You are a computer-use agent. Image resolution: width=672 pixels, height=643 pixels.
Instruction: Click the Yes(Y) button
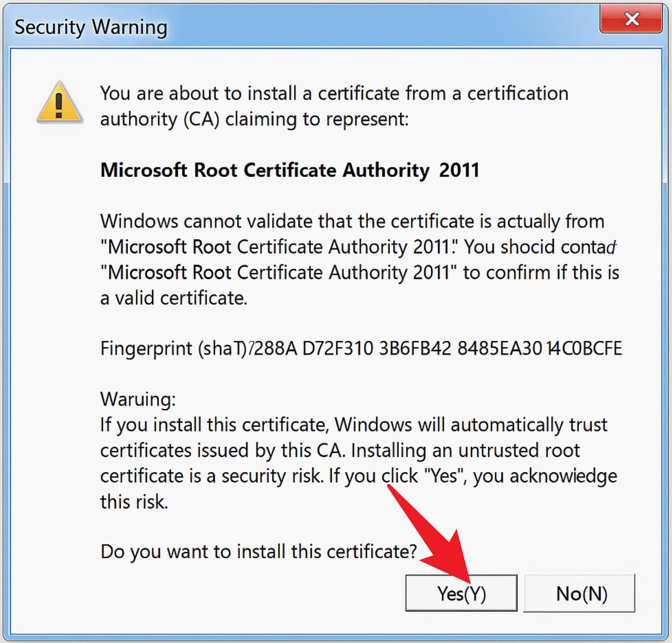[461, 593]
